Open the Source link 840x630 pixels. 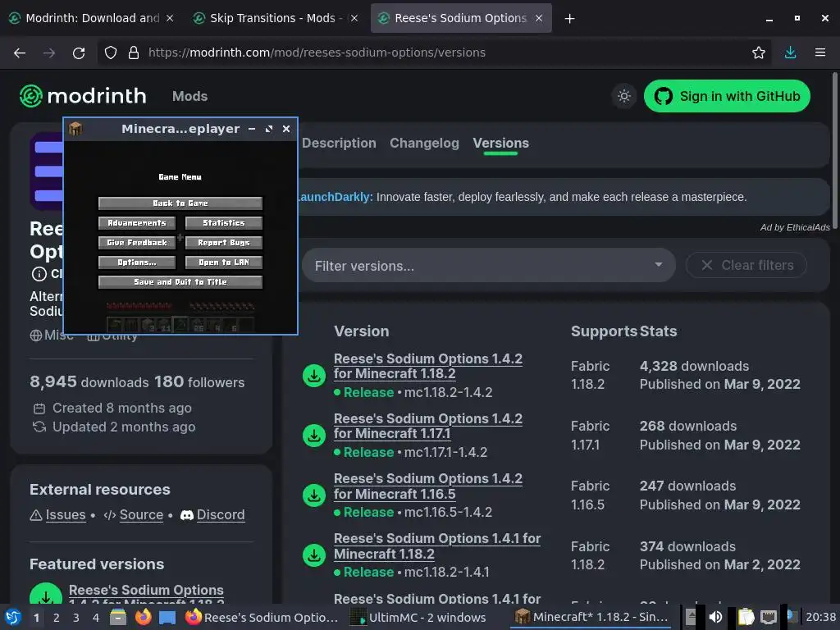(141, 515)
